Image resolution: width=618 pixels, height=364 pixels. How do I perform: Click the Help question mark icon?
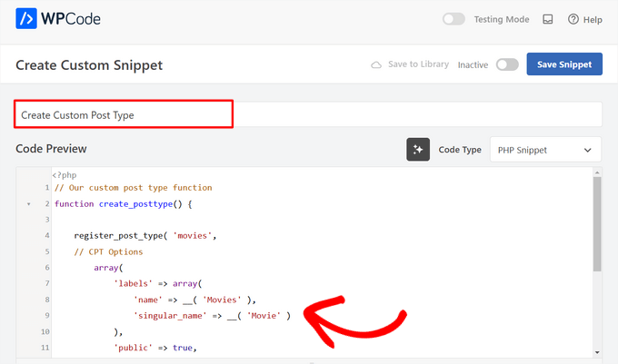pos(573,19)
